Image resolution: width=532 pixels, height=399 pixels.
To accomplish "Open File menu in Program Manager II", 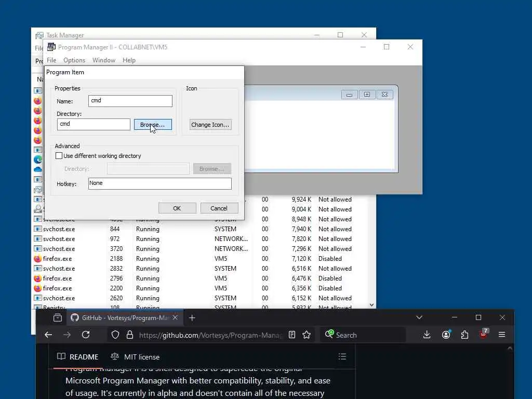I will (x=51, y=60).
